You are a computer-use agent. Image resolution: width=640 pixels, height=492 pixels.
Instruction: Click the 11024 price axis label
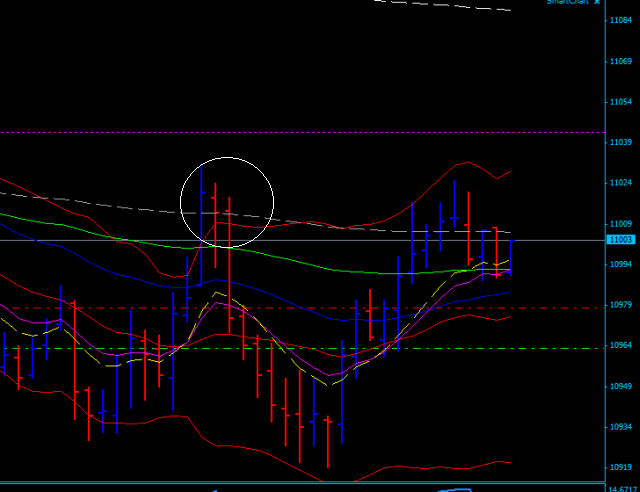point(620,183)
